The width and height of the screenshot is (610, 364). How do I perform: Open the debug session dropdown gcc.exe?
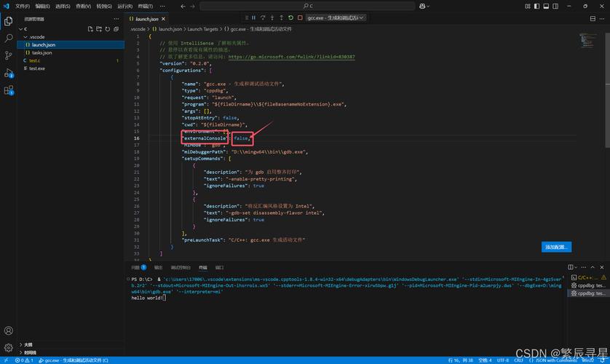(x=336, y=18)
